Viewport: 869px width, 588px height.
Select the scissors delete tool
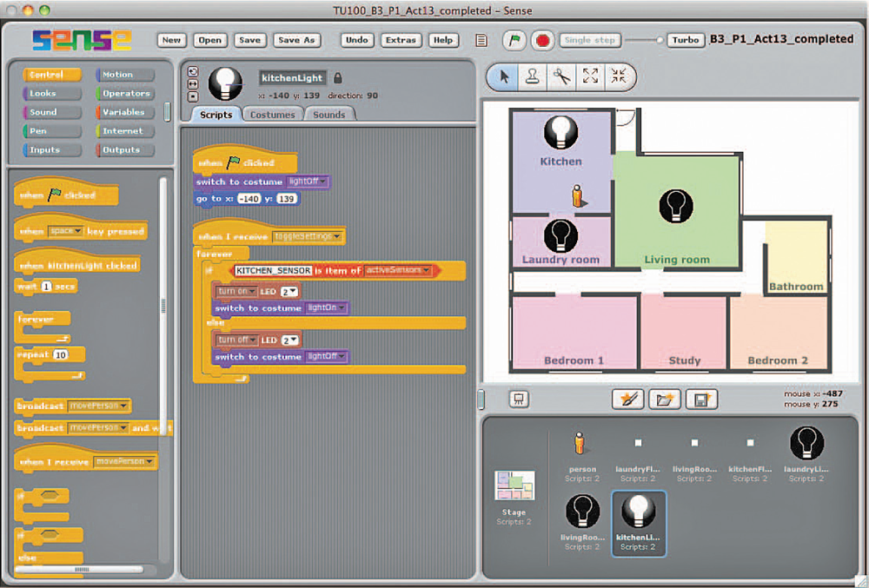pyautogui.click(x=561, y=76)
